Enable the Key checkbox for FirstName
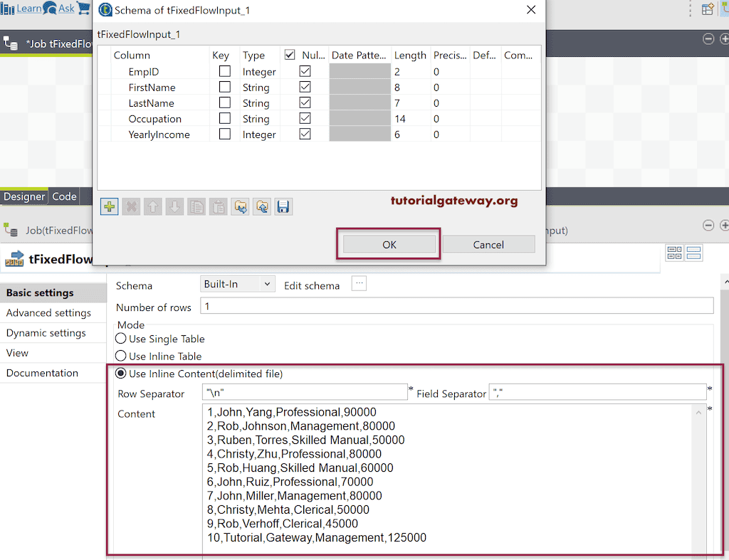The height and width of the screenshot is (560, 729). click(x=225, y=87)
